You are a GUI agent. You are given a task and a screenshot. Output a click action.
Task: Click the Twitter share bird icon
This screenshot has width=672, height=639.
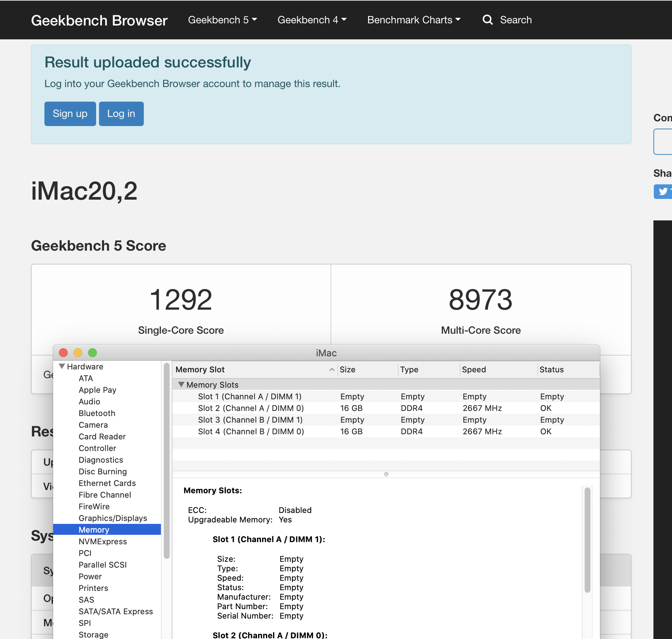[x=663, y=192]
